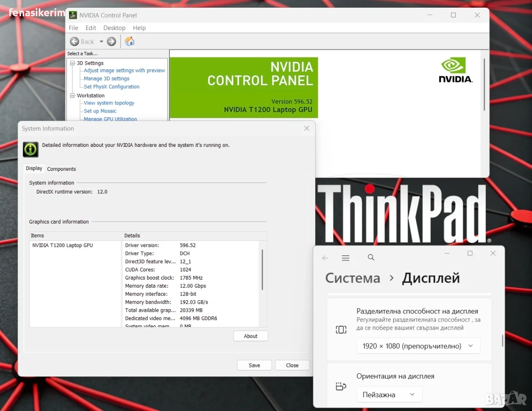532x411 pixels.
Task: Click the back arrow in Settings window
Action: pos(325,258)
